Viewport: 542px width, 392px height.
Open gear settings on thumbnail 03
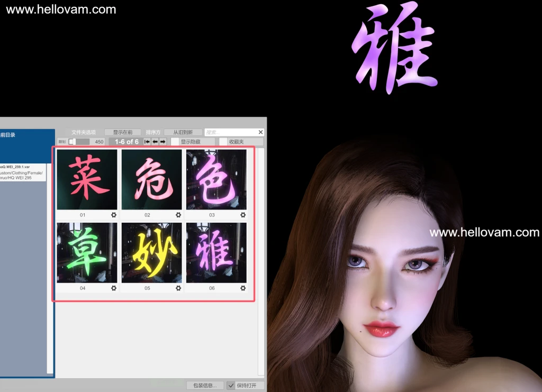(243, 215)
